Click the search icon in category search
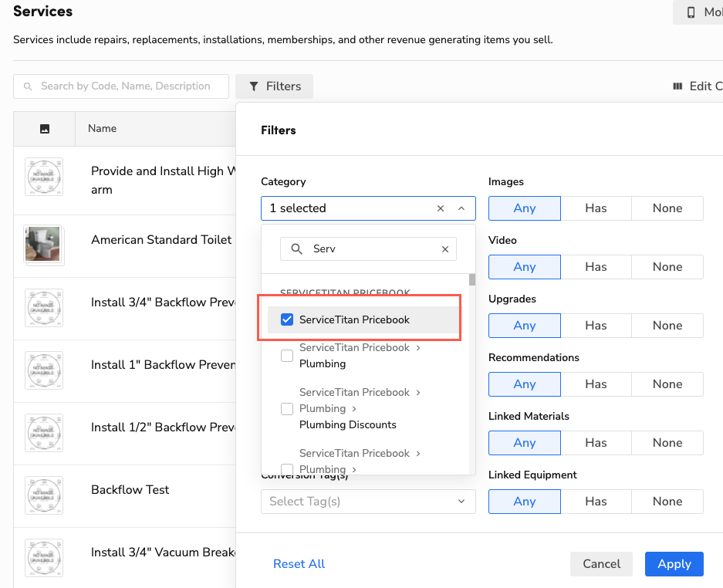The width and height of the screenshot is (723, 588). click(296, 249)
